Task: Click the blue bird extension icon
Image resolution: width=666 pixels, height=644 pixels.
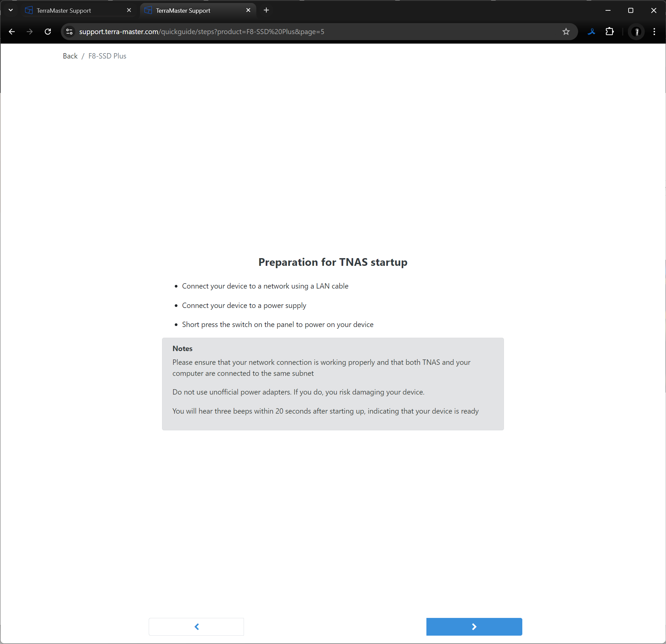Action: pos(591,32)
